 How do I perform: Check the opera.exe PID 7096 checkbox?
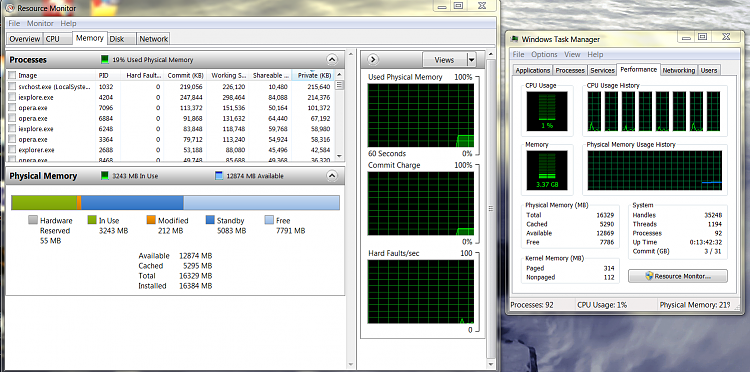[12, 108]
